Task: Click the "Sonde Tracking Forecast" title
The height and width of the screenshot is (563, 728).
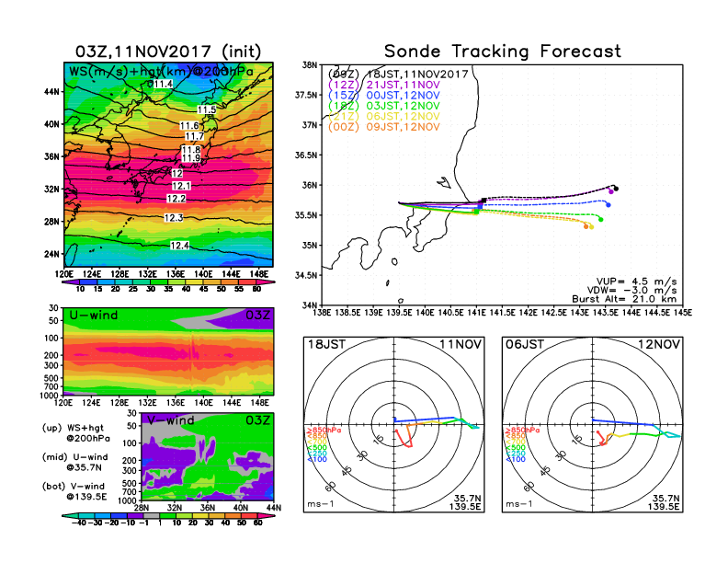Action: [503, 52]
